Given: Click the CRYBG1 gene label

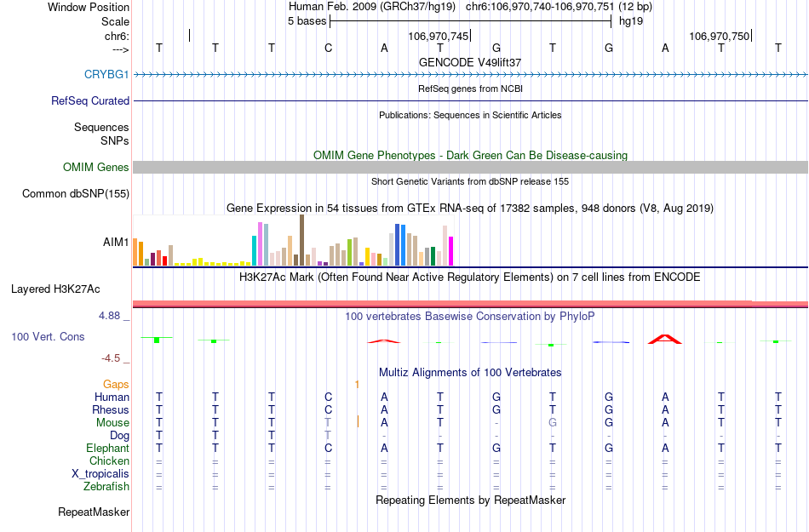Looking at the screenshot, I should [106, 74].
